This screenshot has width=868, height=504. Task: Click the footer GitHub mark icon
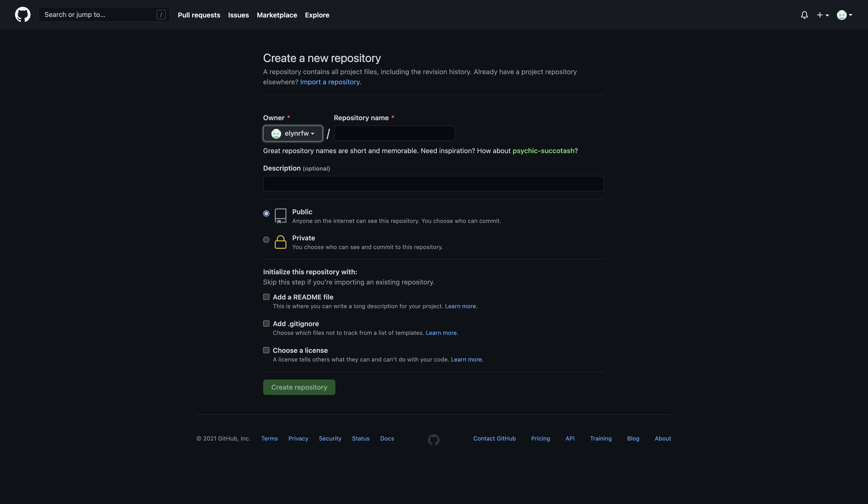[434, 440]
